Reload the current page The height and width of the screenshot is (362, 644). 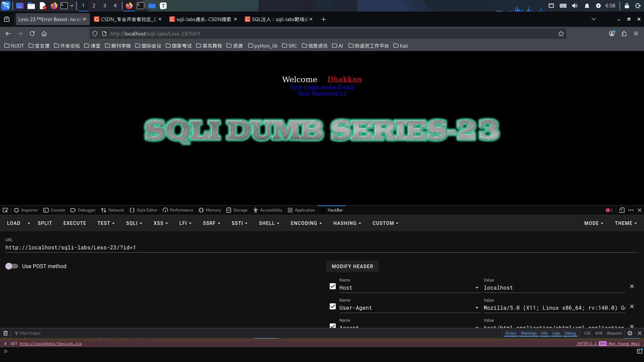click(32, 34)
